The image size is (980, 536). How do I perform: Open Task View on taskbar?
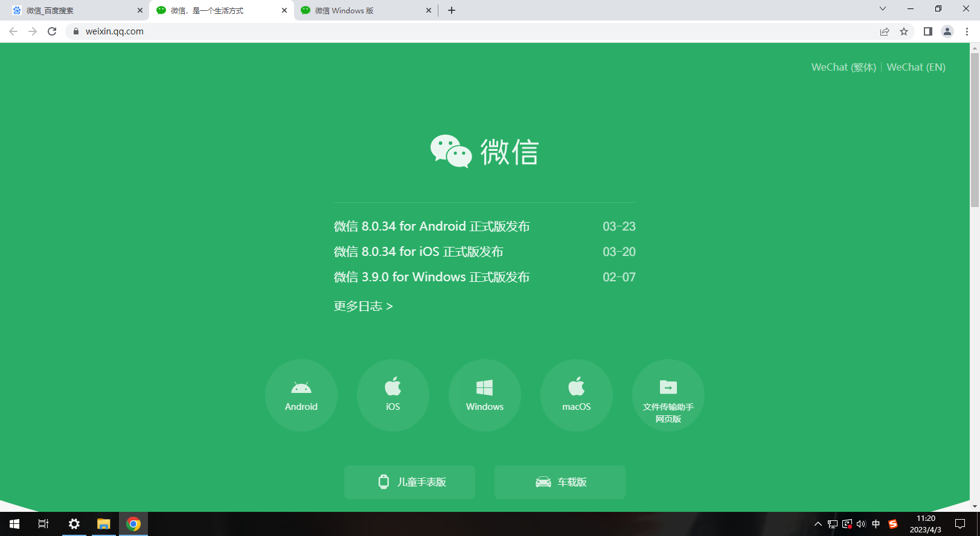click(43, 524)
